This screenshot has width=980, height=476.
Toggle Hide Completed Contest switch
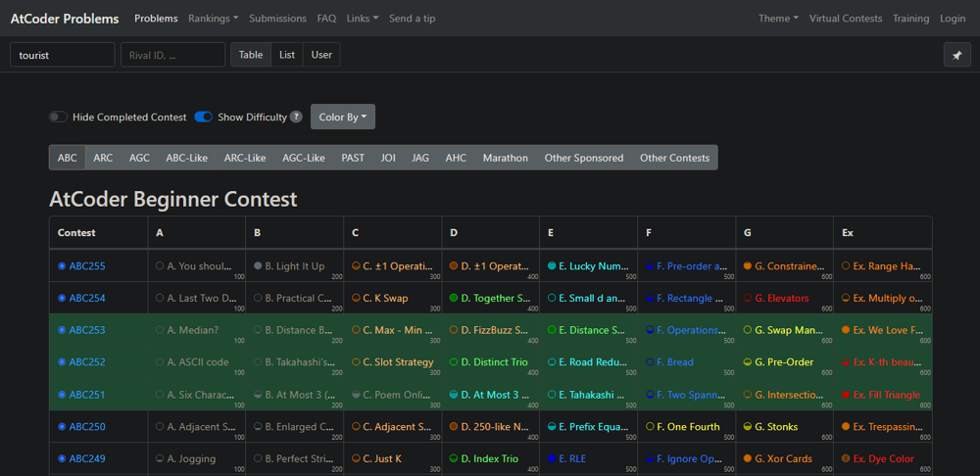pos(58,117)
